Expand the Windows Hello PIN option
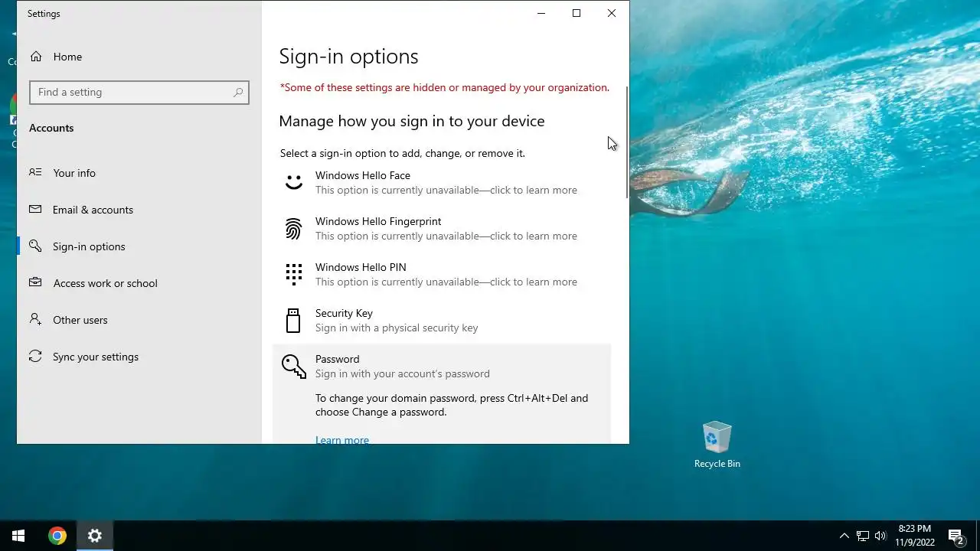Screen dimensions: 980x551 [442, 274]
